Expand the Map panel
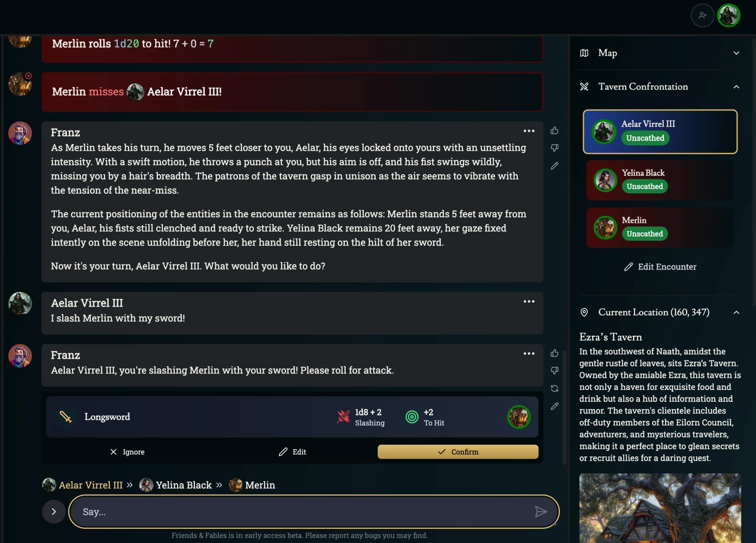Image resolution: width=756 pixels, height=543 pixels. [660, 53]
